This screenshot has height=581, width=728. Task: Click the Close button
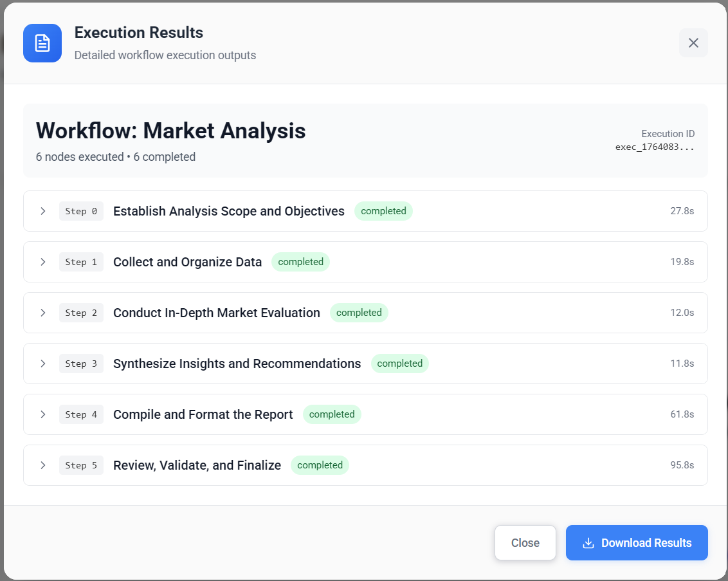(x=525, y=543)
